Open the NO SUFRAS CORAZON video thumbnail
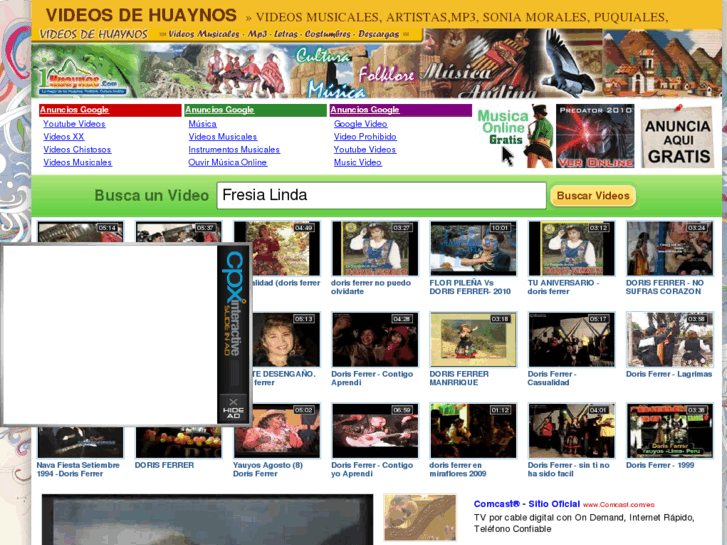This screenshot has width=727, height=545. 670,249
